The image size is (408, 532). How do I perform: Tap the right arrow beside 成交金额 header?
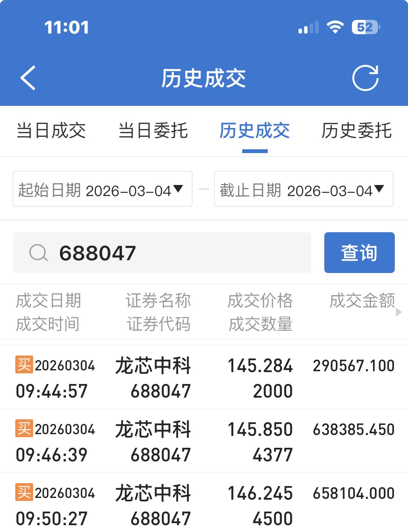coord(399,312)
